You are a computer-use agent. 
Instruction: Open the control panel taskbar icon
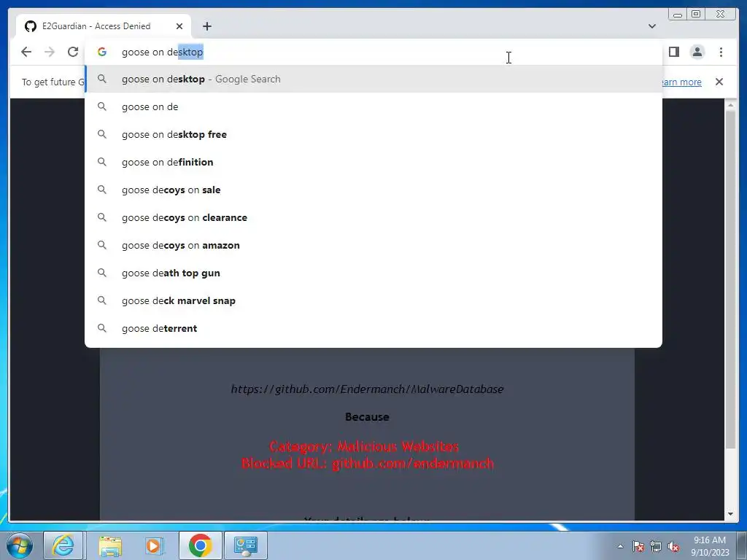[246, 545]
